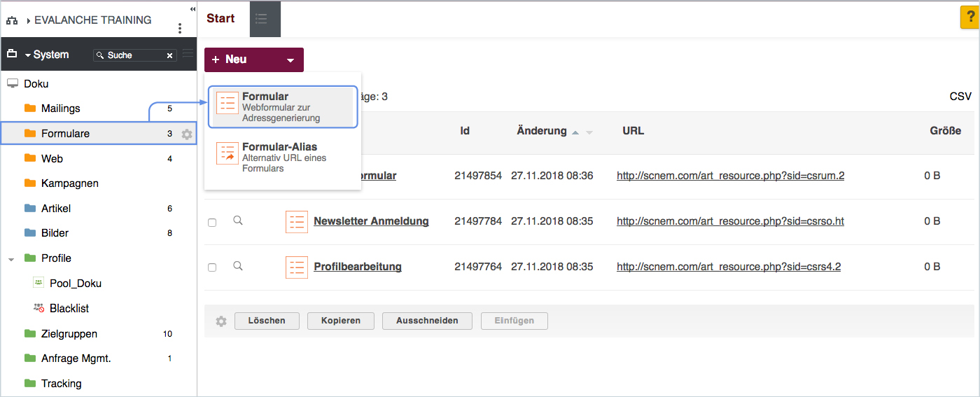The height and width of the screenshot is (397, 980).
Task: Click the gear icon on Formulare folder
Action: coord(187,134)
